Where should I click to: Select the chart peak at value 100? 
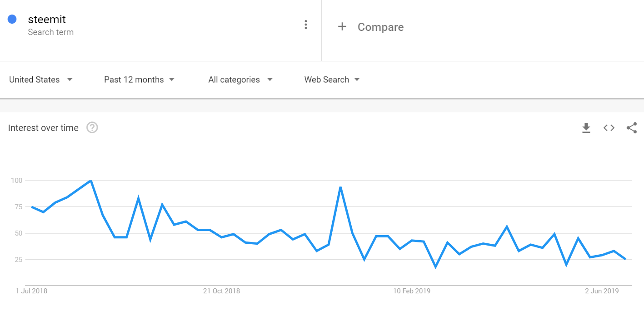(x=91, y=181)
